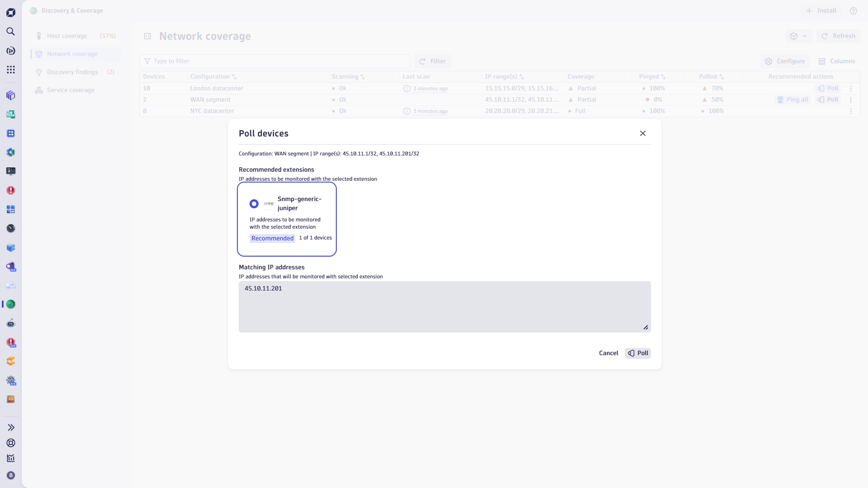Open the cube dropdown next to Refresh
Viewport: 868px width, 488px height.
798,36
